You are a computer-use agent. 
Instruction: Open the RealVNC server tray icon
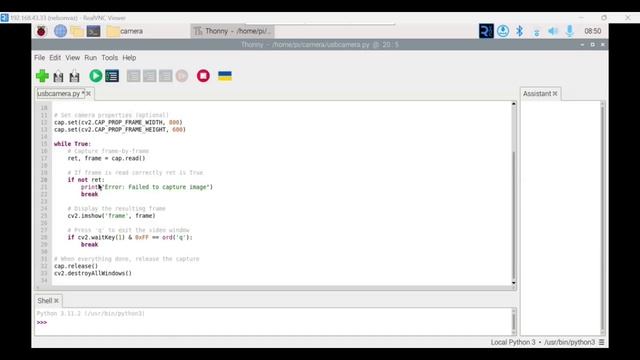coord(486,31)
